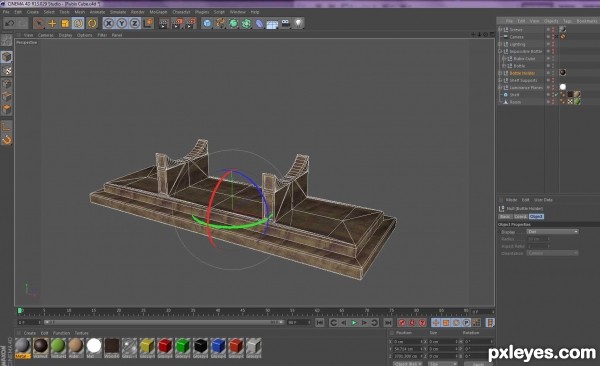Click the spline pen tool icon

(220, 23)
